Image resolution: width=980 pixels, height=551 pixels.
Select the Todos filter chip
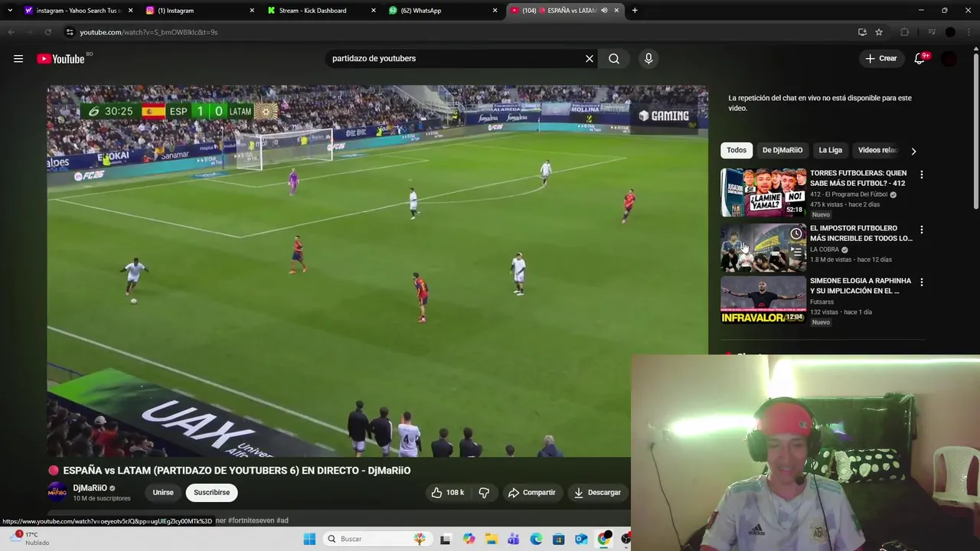pos(737,150)
